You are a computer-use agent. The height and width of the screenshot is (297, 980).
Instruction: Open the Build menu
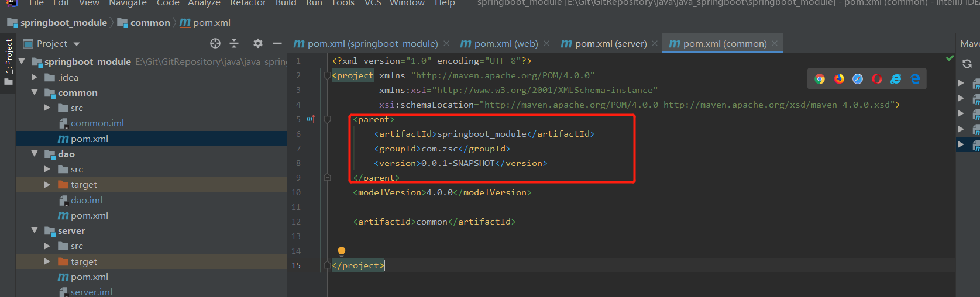click(x=286, y=3)
